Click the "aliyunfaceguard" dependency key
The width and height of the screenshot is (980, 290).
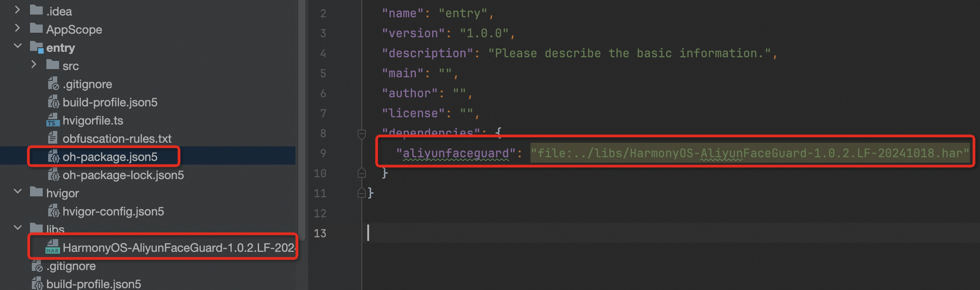tap(456, 153)
